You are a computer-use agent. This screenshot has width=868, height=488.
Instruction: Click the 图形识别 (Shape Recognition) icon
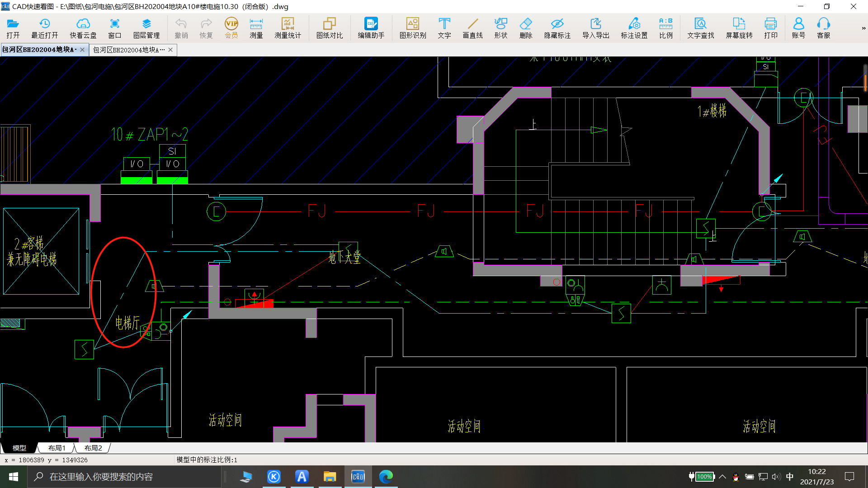coord(413,28)
